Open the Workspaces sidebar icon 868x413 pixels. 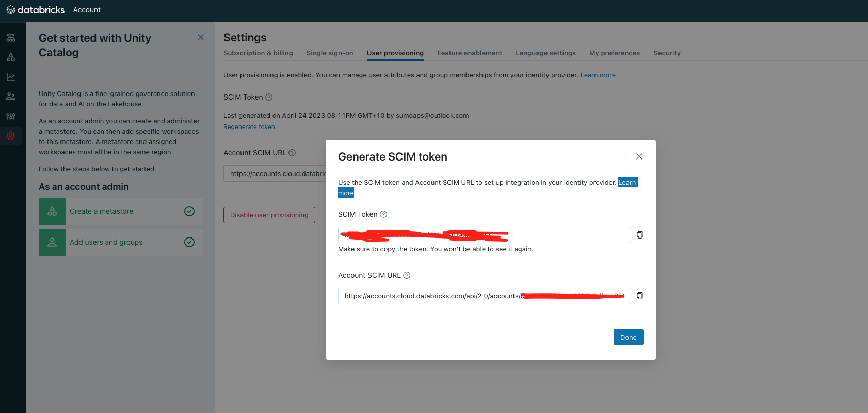(x=11, y=38)
